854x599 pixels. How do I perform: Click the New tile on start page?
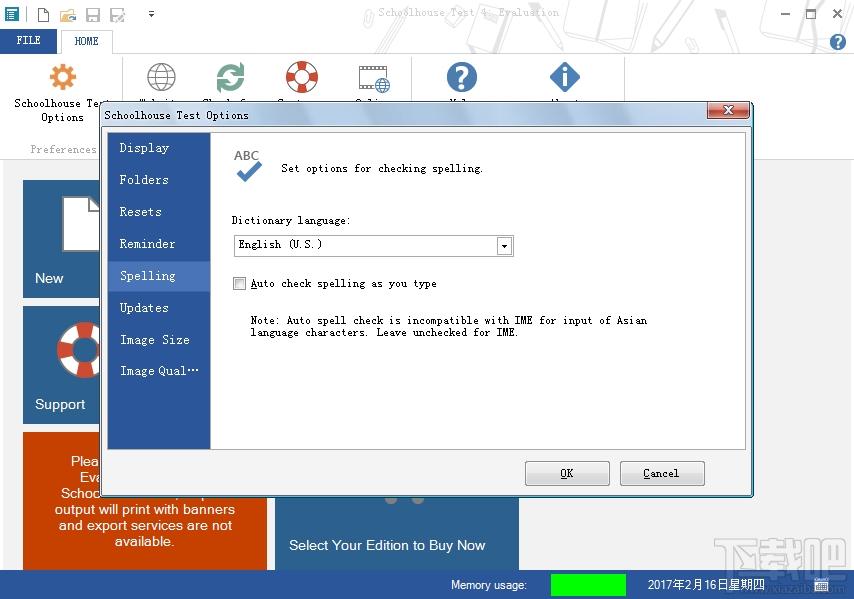pyautogui.click(x=61, y=239)
